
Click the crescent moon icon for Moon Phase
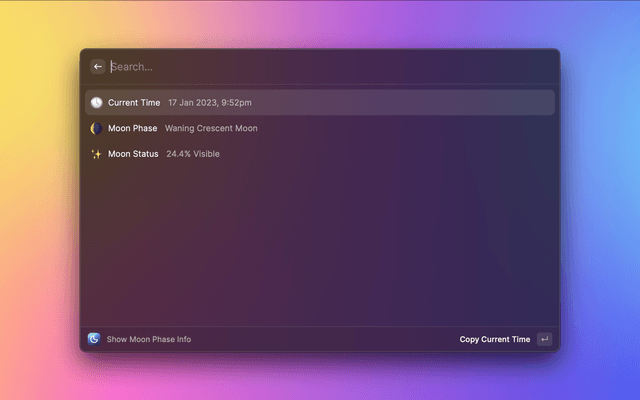coord(96,129)
